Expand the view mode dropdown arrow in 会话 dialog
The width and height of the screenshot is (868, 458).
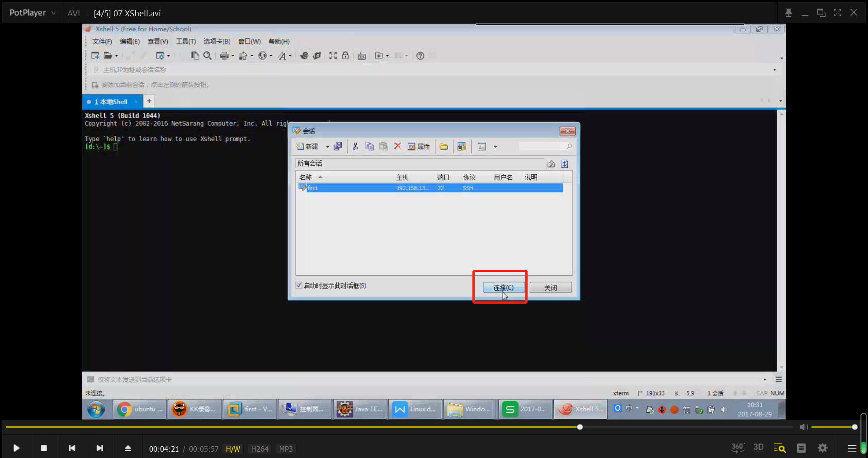point(495,147)
